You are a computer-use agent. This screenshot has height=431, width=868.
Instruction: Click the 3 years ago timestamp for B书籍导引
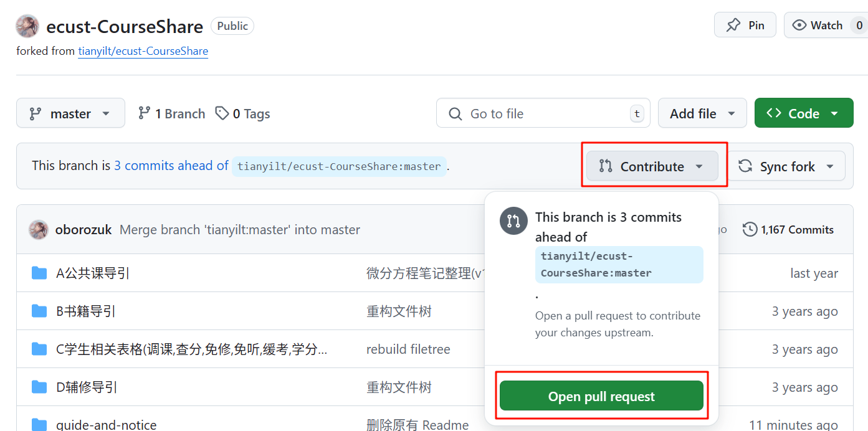pos(805,311)
